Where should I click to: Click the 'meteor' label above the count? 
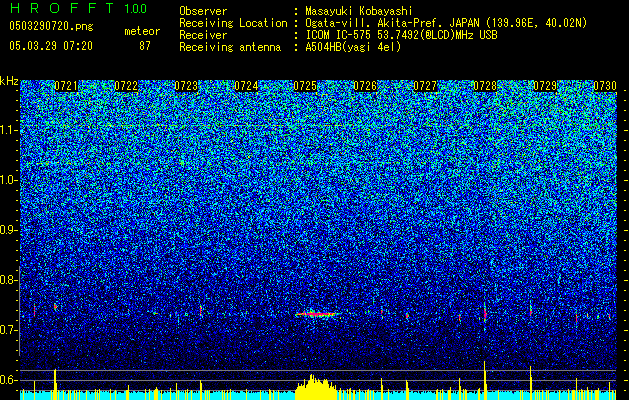pos(142,31)
